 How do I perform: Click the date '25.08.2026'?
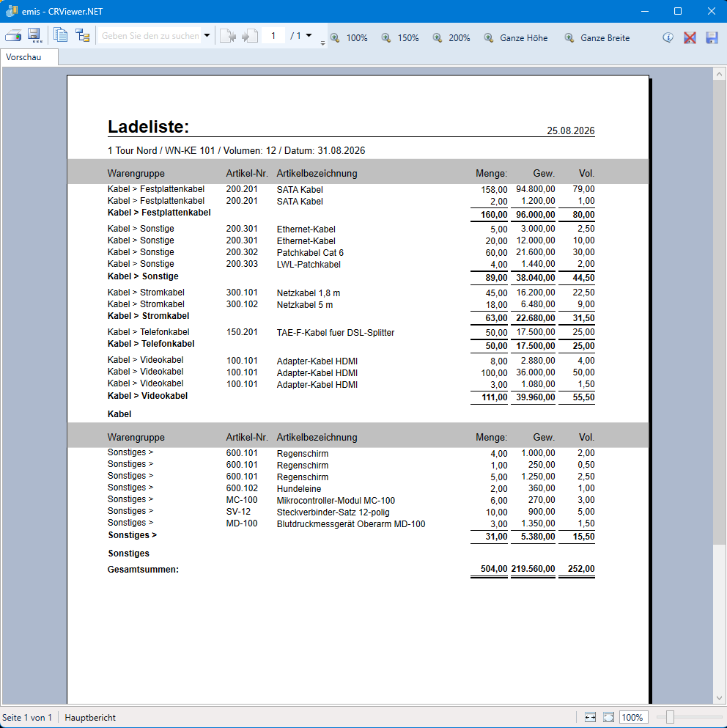[x=571, y=130]
